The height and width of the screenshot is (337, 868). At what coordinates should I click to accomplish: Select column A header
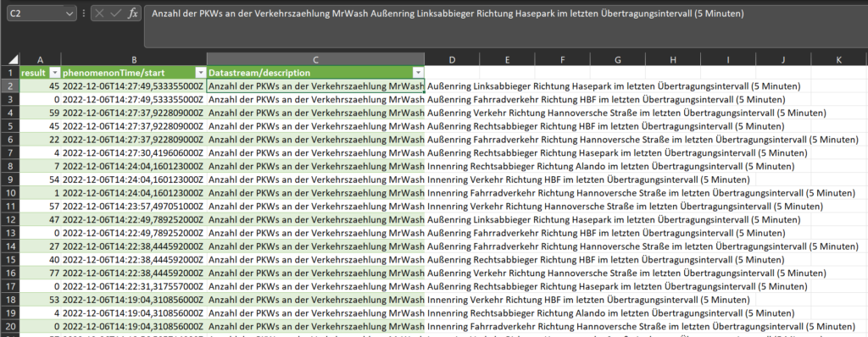click(x=40, y=60)
